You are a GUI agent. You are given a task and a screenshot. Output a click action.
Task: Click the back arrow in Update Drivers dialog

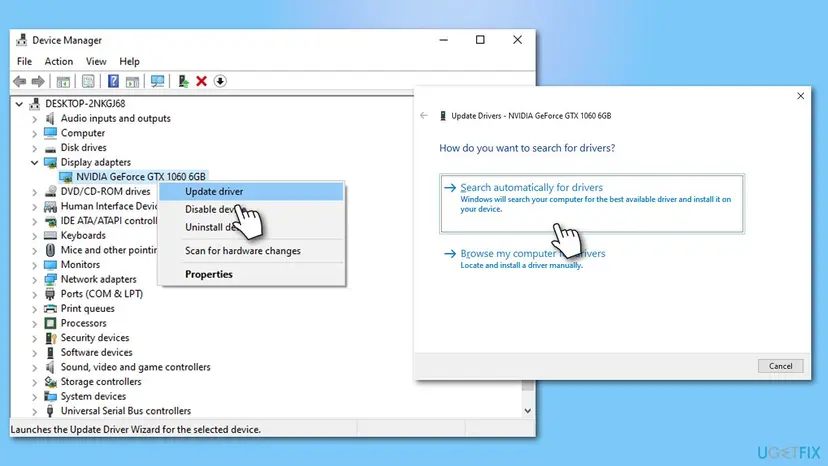tap(424, 116)
